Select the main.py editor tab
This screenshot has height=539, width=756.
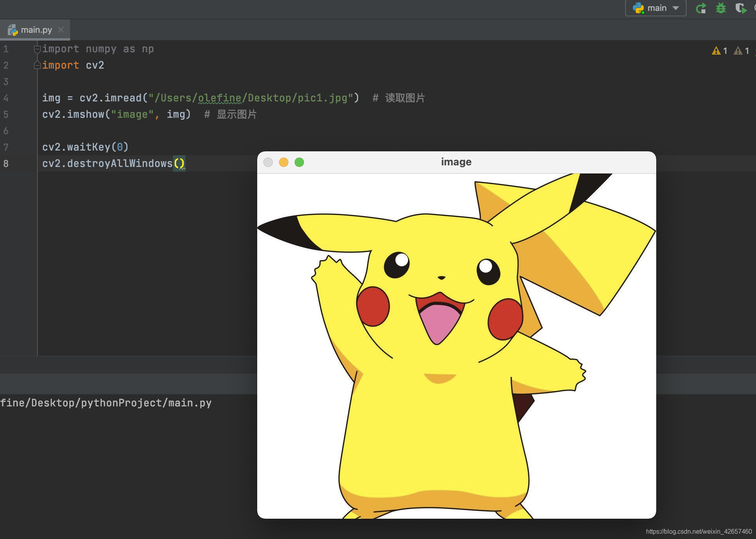36,30
